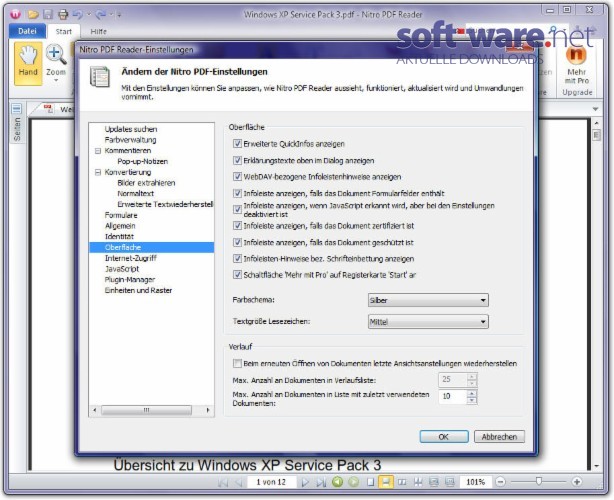
Task: Click the Abbrechen button
Action: [x=499, y=437]
